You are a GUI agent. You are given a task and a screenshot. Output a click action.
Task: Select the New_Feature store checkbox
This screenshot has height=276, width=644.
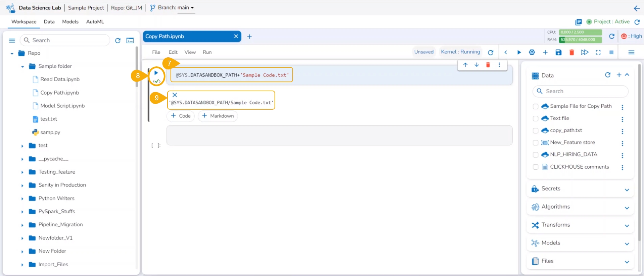[536, 143]
